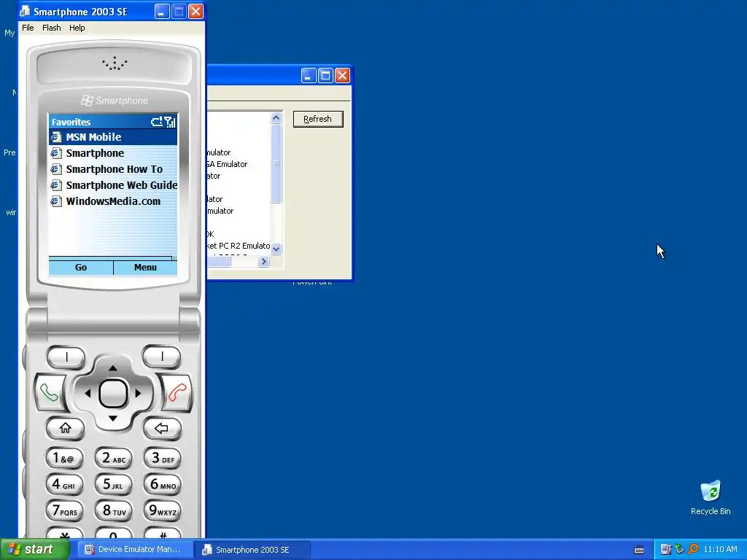Select WindowsMedia.com favorite
747x560 pixels.
113,201
